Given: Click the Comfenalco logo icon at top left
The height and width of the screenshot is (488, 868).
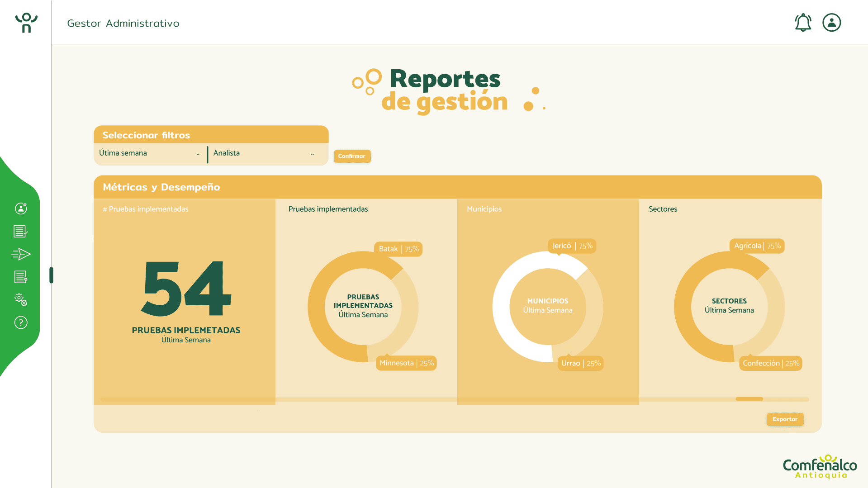Looking at the screenshot, I should (x=26, y=23).
